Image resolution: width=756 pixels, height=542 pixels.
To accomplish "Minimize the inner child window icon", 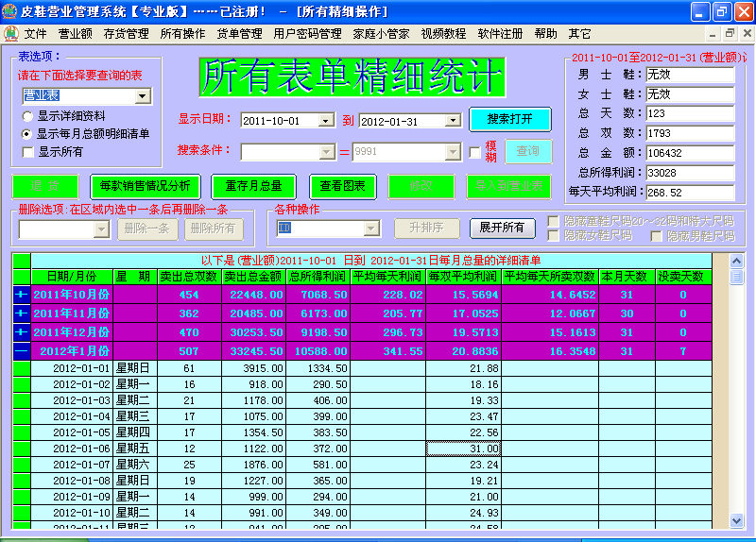I will pos(713,33).
